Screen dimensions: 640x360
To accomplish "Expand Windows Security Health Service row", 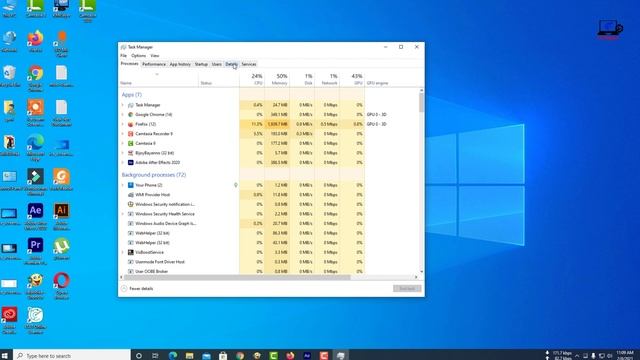I will click(x=122, y=214).
